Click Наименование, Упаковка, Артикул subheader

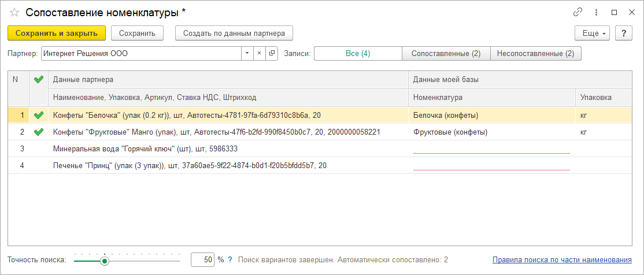[x=228, y=97]
